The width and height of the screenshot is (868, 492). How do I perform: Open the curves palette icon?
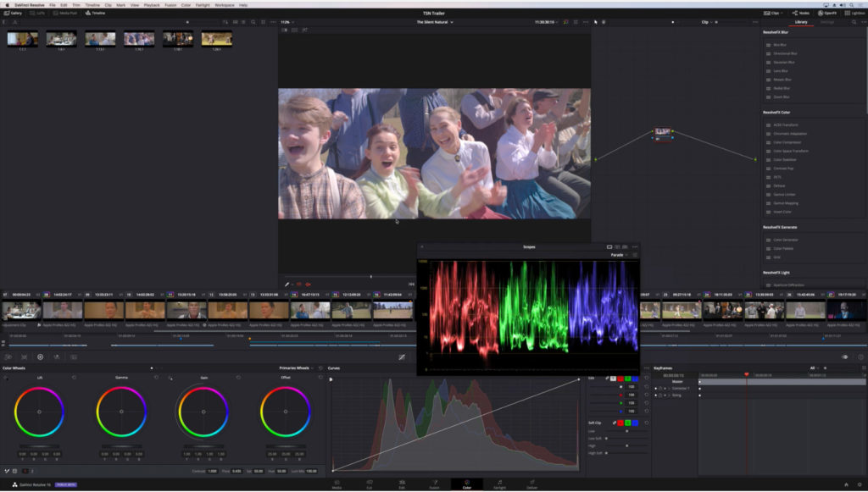pyautogui.click(x=402, y=357)
